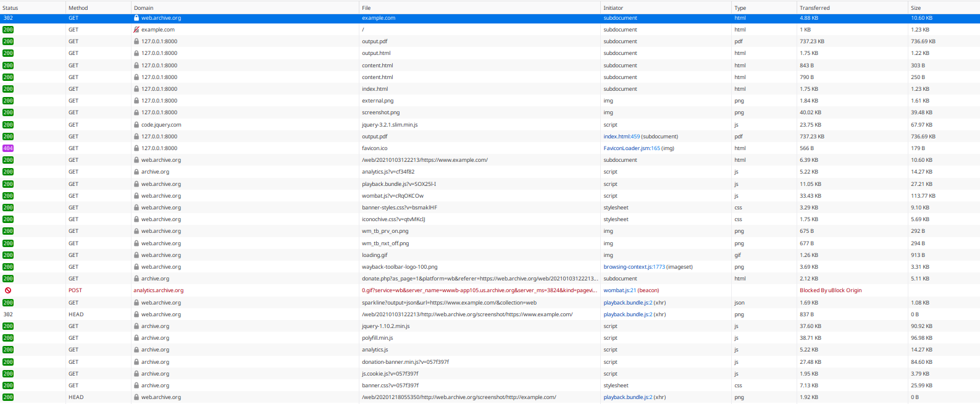980x404 pixels.
Task: Select the favicon.ico request row
Action: tap(490, 148)
